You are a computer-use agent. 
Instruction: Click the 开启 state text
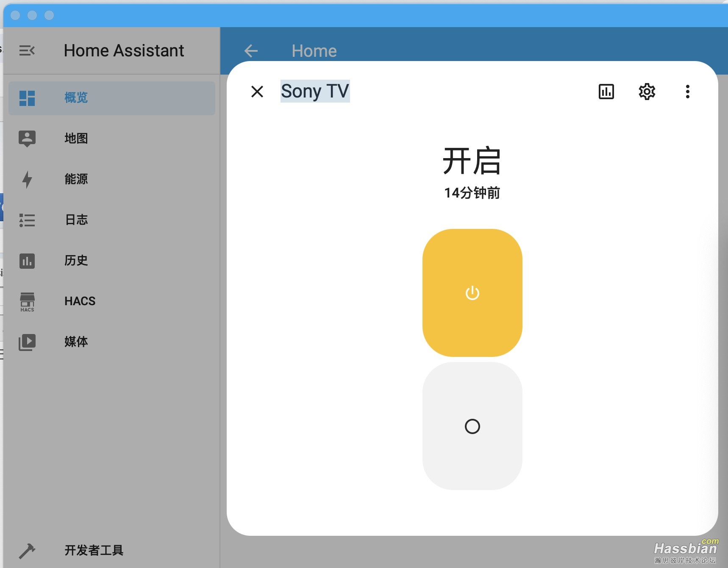click(x=472, y=161)
